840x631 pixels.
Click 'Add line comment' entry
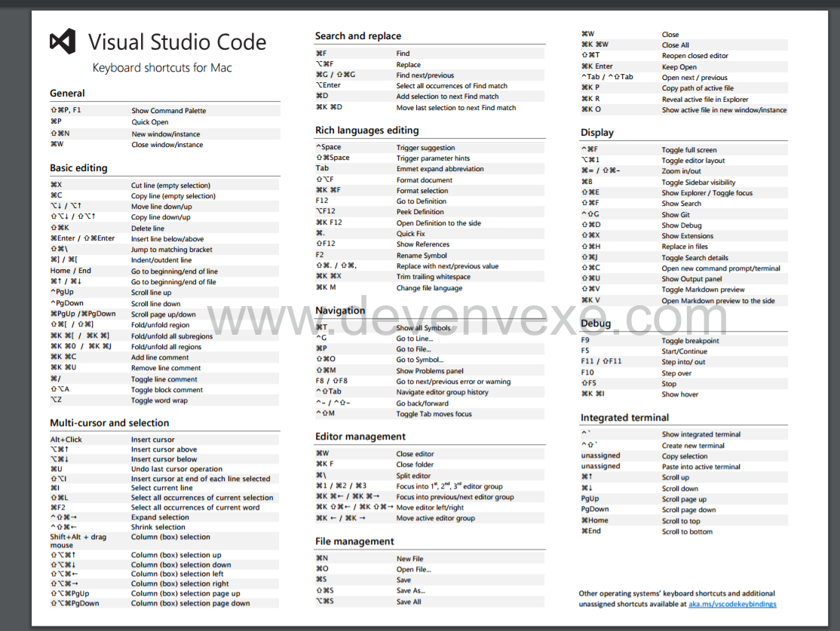(160, 357)
